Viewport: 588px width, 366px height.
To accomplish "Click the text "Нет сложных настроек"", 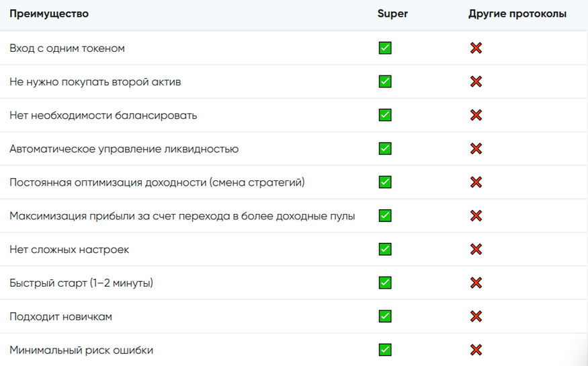I will point(69,250).
